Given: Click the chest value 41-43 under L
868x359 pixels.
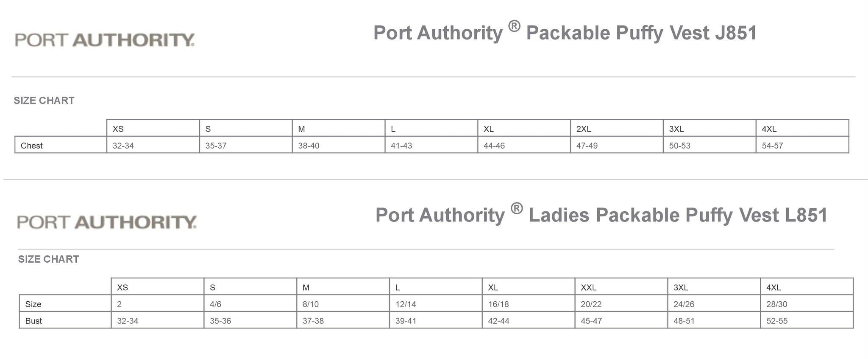Looking at the screenshot, I should [431, 145].
